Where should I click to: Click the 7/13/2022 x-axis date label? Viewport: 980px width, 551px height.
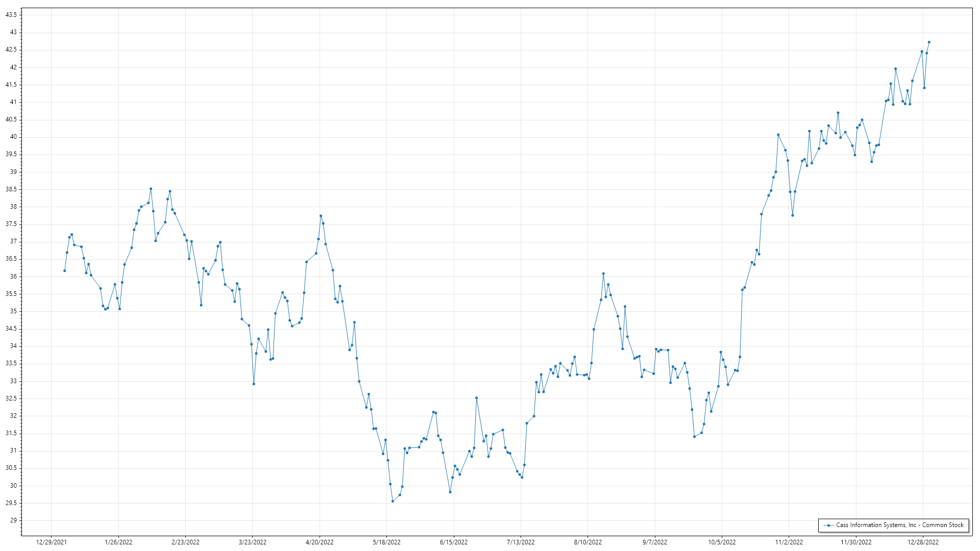[x=521, y=542]
